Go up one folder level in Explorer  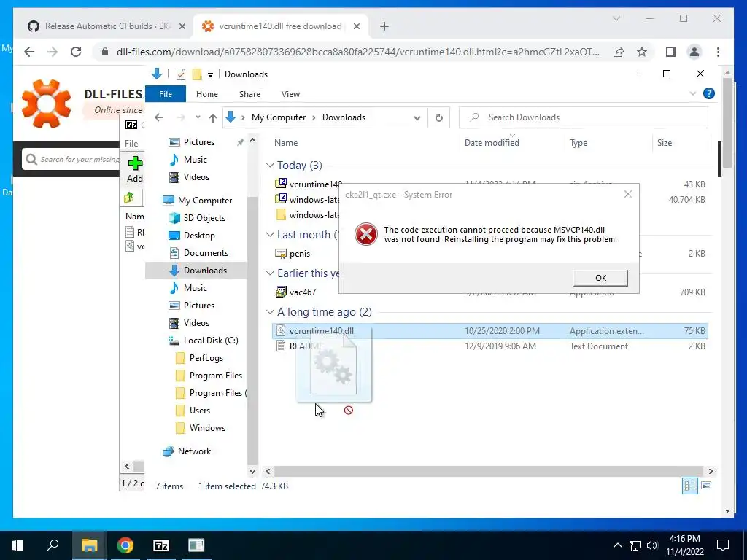(x=213, y=117)
